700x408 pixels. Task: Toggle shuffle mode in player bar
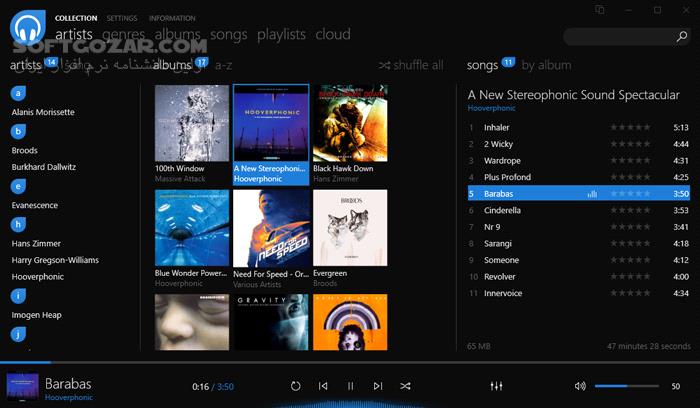coord(405,386)
